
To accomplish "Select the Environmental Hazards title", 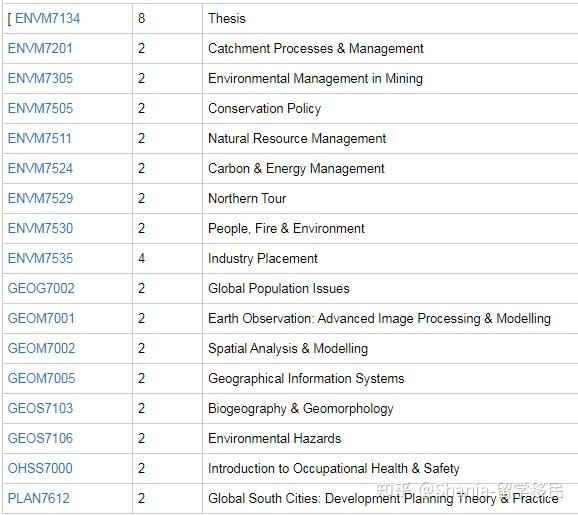I will [275, 438].
